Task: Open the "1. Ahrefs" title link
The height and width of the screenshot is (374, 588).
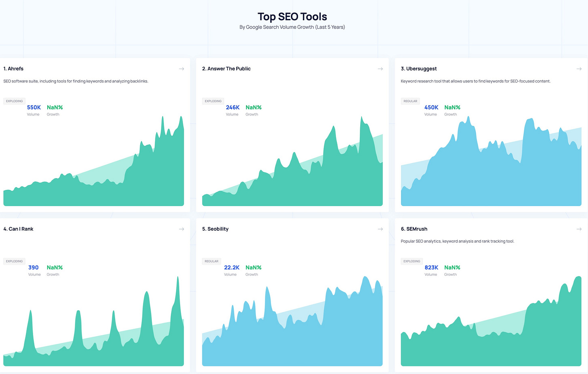Action: tap(13, 69)
